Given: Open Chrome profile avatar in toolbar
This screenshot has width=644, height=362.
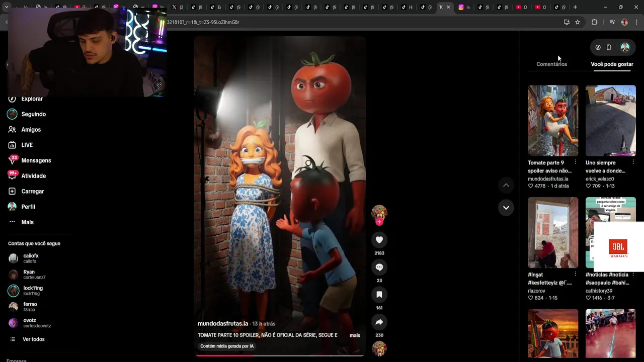Looking at the screenshot, I should pos(624,22).
